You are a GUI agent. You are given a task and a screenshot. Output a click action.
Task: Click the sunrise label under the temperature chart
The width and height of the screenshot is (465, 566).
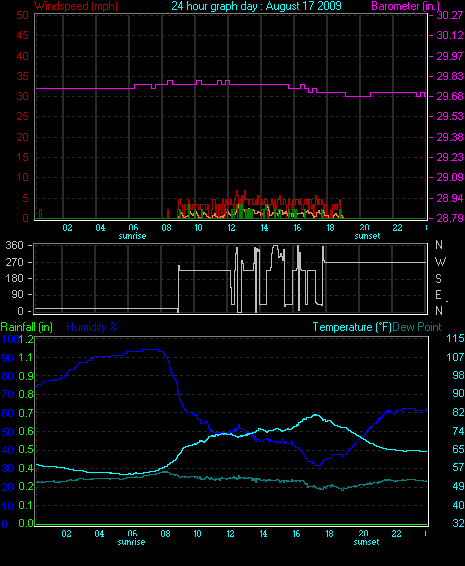tap(131, 542)
